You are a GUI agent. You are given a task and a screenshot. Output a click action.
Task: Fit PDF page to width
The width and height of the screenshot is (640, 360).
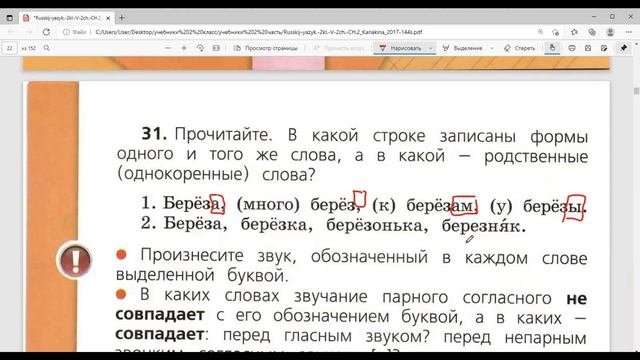point(216,48)
